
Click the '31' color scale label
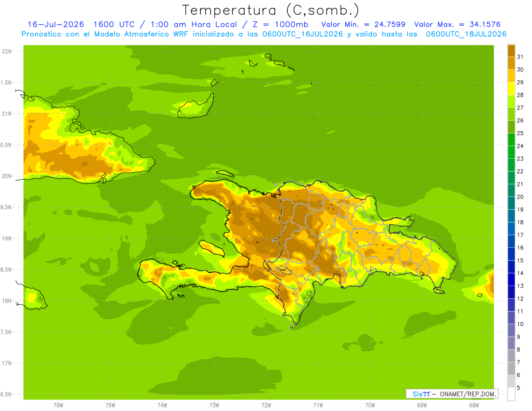click(520, 57)
